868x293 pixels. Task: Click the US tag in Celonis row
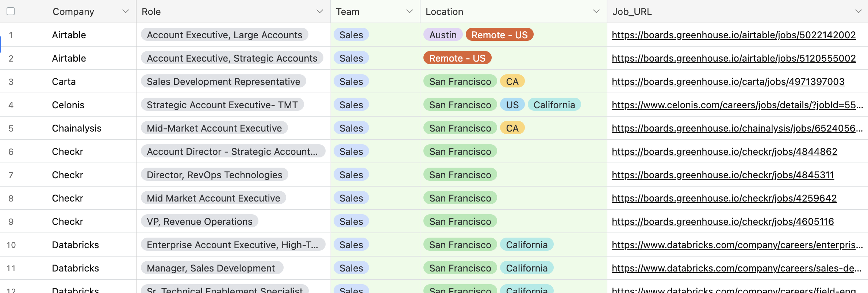click(512, 105)
